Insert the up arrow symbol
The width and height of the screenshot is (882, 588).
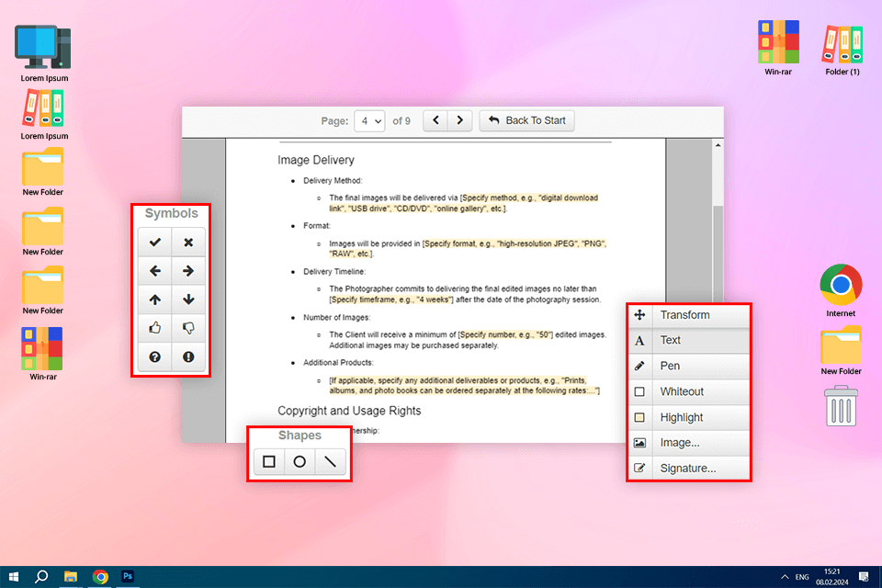(155, 300)
